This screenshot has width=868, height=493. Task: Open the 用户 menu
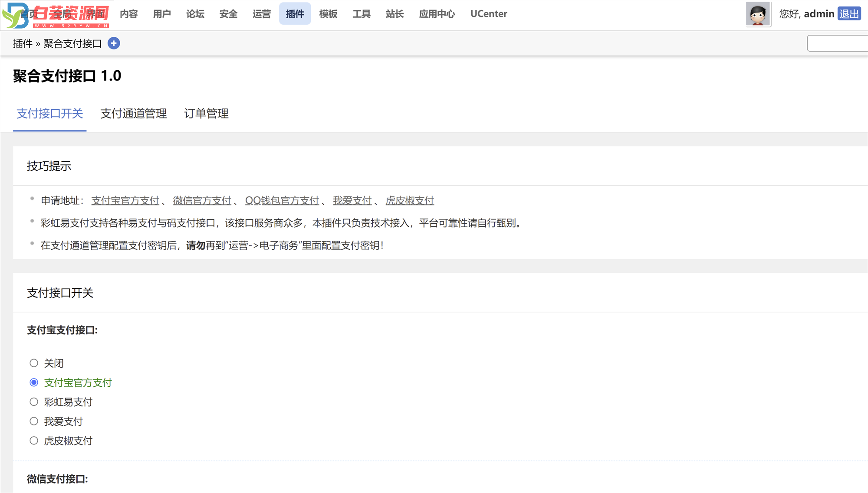tap(162, 14)
